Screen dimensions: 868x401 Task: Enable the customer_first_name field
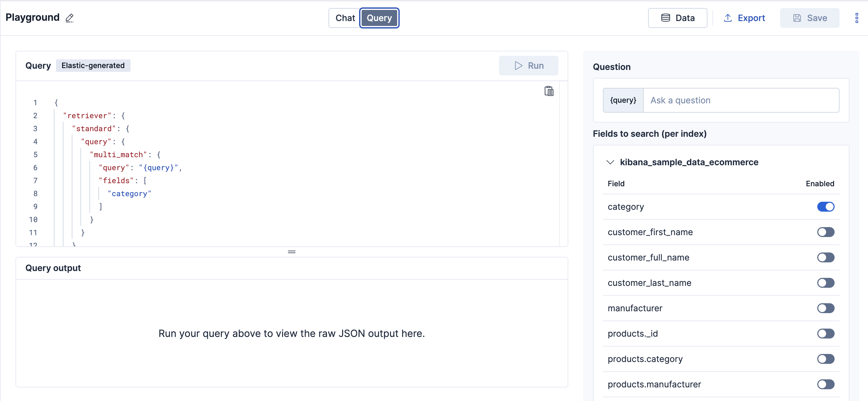coord(826,232)
